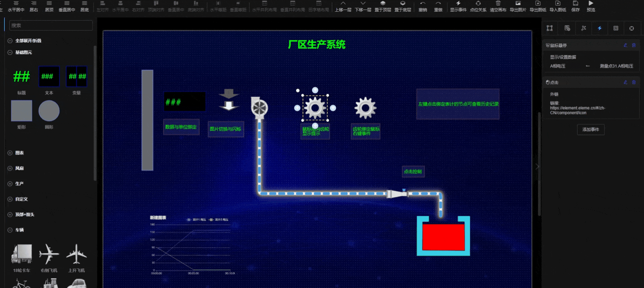
Task: Click the ### text box on canvas
Action: pos(185,101)
